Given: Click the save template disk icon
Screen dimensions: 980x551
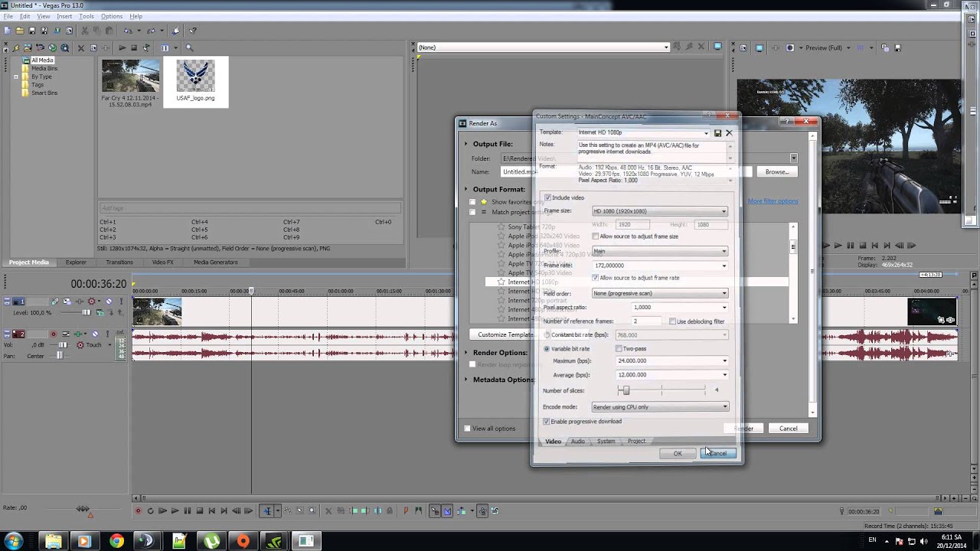Looking at the screenshot, I should 717,133.
